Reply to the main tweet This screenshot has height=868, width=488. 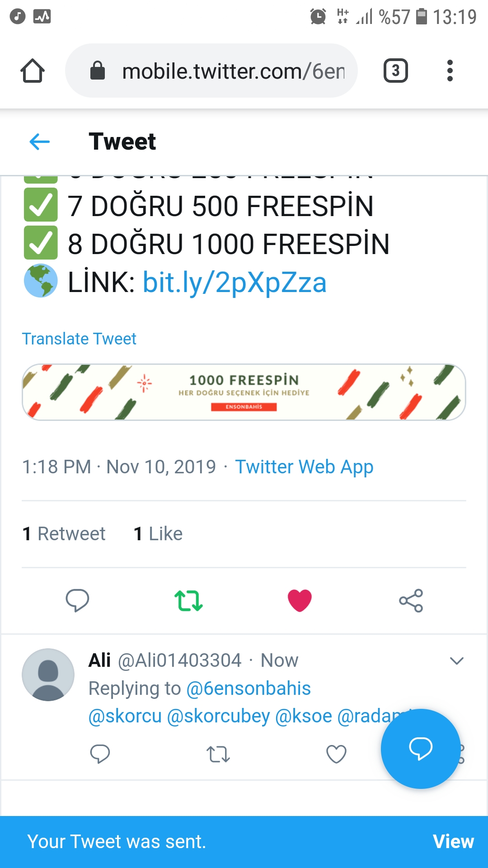click(x=77, y=600)
